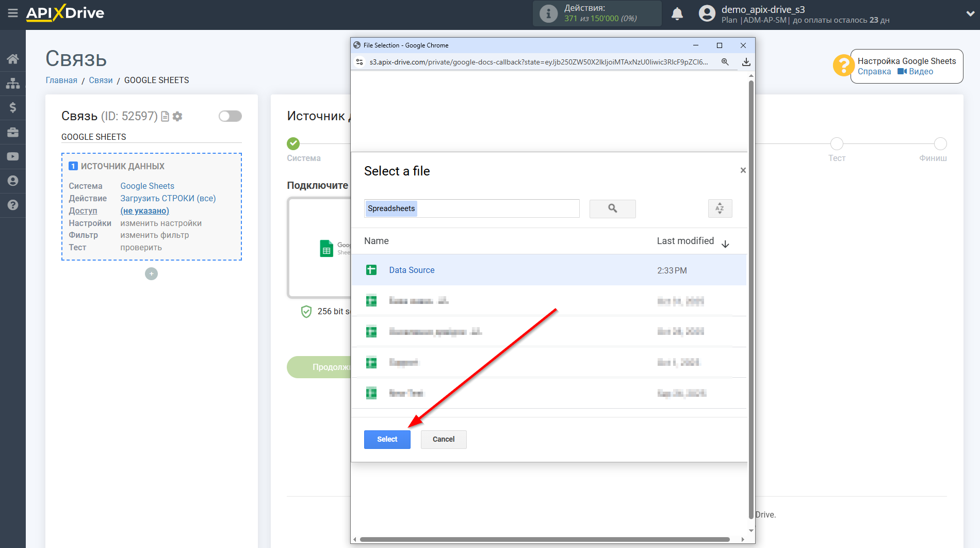980x548 pixels.
Task: Open connection settings via the gear icon
Action: click(x=177, y=117)
